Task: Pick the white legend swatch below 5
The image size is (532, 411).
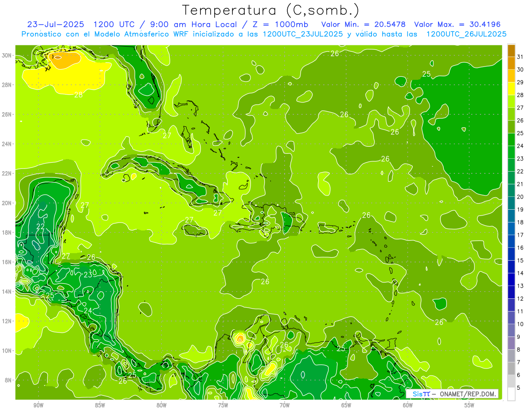Action: (511, 394)
